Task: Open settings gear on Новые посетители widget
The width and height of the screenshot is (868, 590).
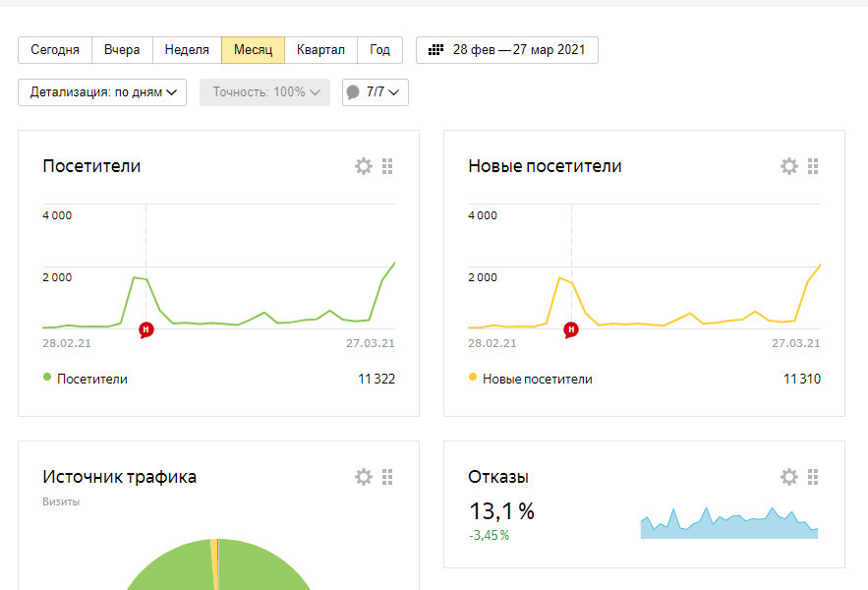Action: pos(789,166)
